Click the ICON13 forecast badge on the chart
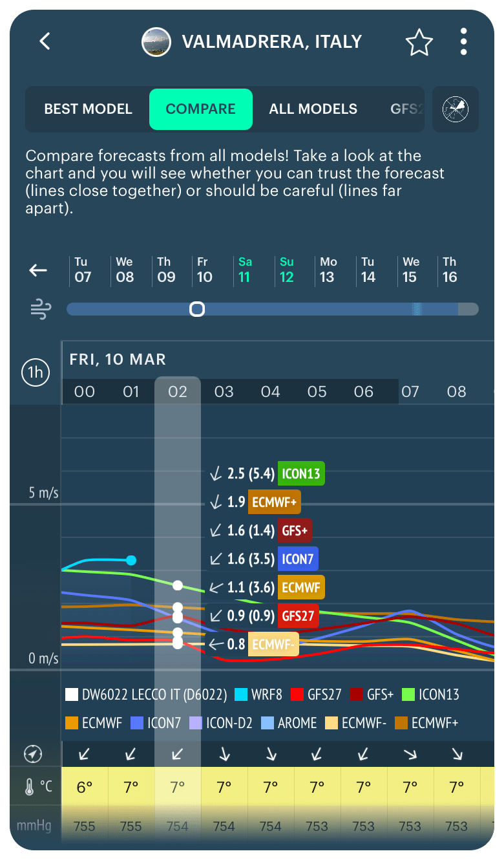Image resolution: width=504 pixels, height=860 pixels. click(x=301, y=473)
